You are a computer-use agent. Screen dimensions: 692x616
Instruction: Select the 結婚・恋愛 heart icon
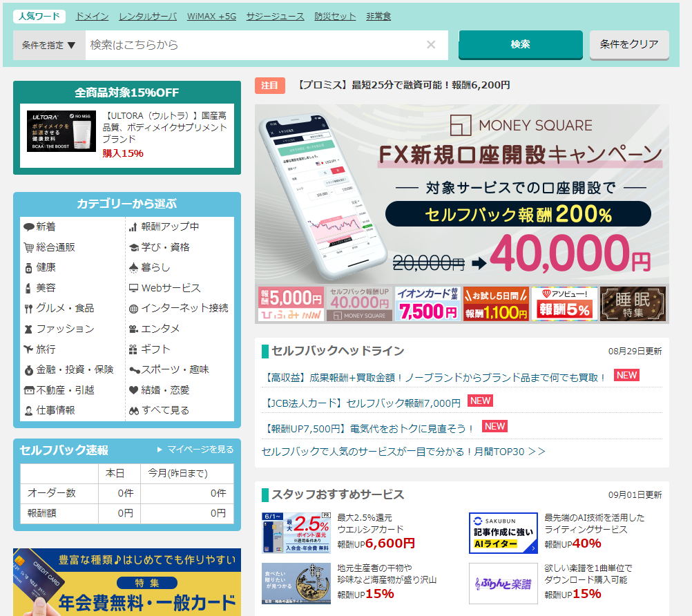click(134, 390)
